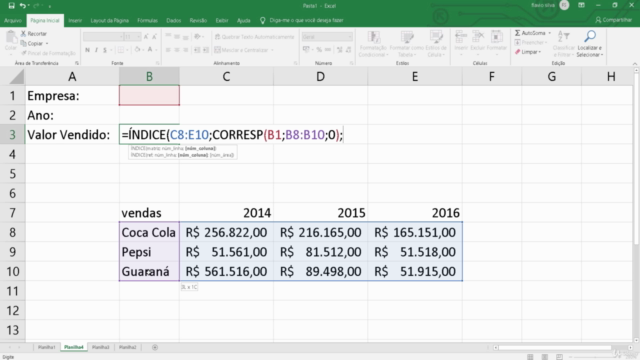Click the center text icon
Screen dimensions: 640x360
[x=177, y=50]
